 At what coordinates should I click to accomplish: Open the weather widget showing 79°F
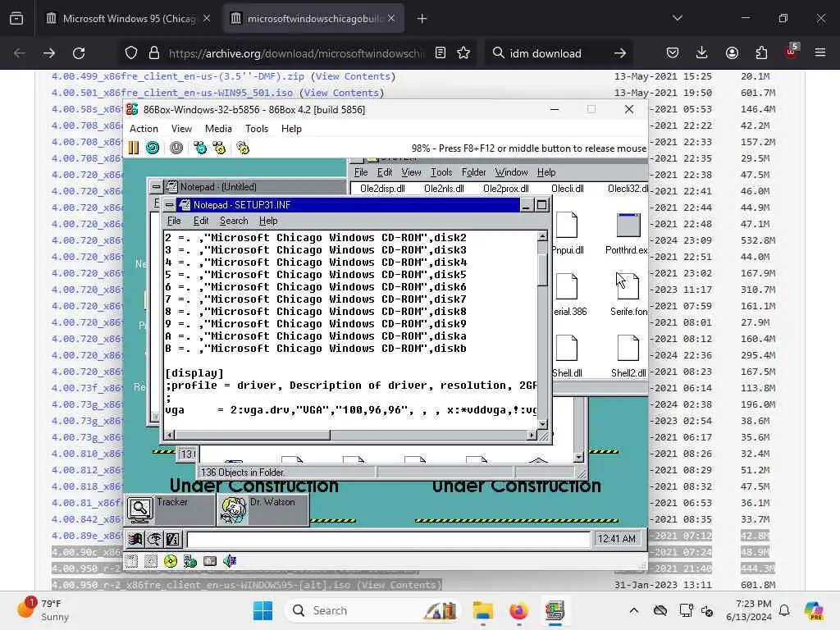[44, 609]
